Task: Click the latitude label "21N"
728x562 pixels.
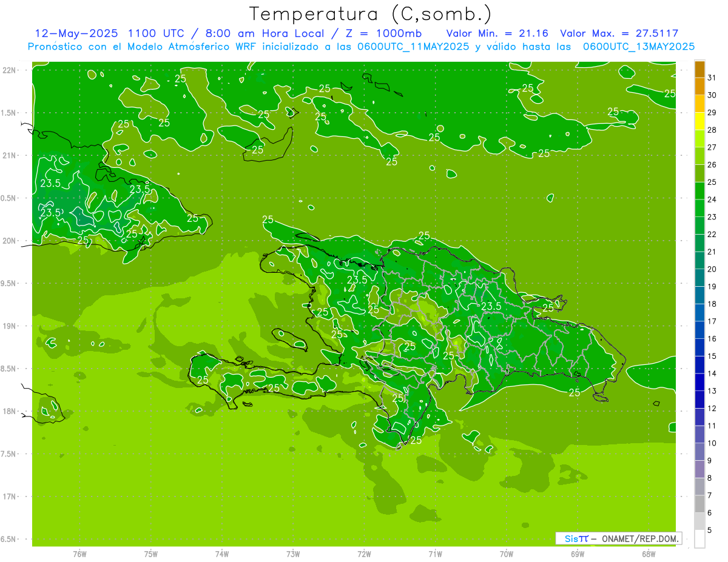Action: pyautogui.click(x=9, y=155)
